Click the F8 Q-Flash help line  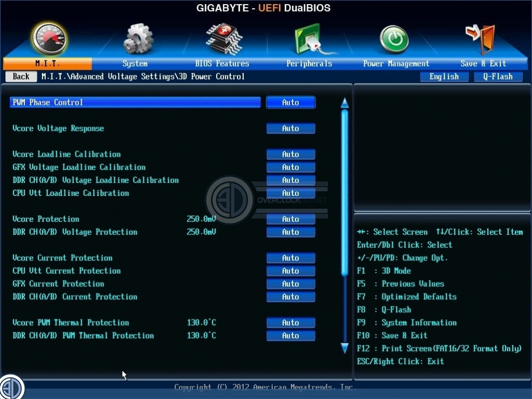pyautogui.click(x=384, y=310)
